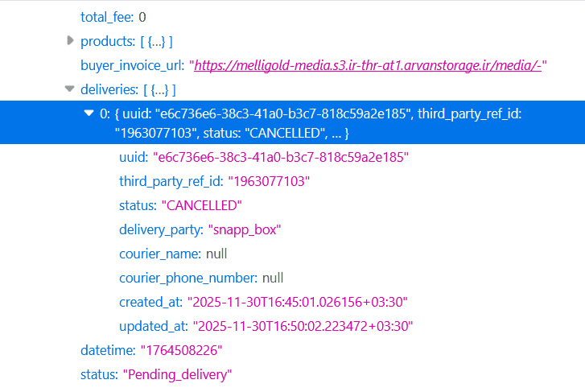Click the created_at timestamp value

298,302
